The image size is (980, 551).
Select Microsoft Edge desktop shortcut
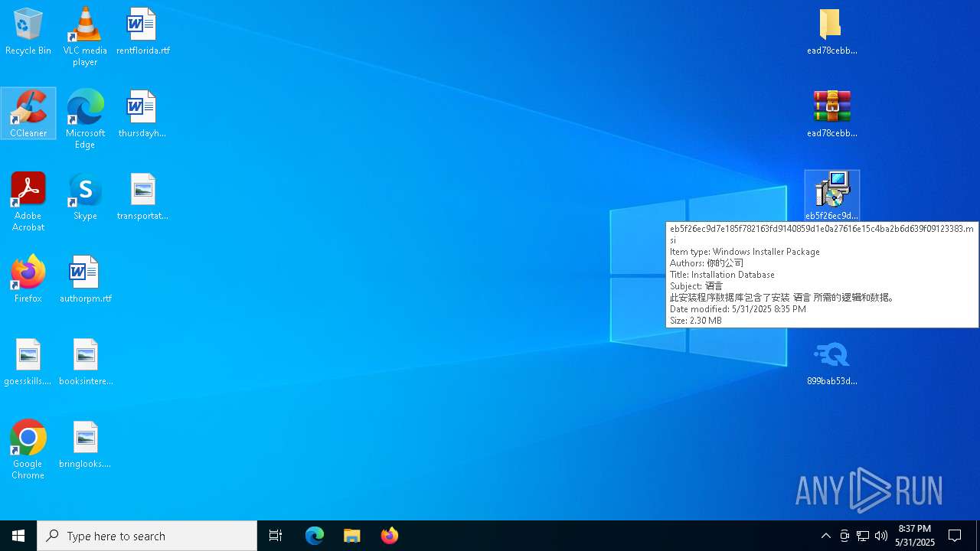[x=85, y=119]
